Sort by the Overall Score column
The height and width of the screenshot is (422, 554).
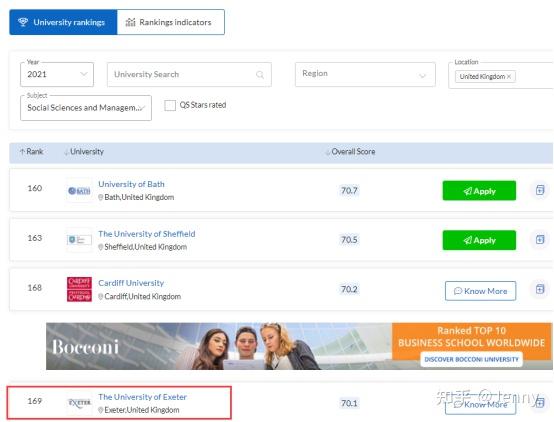point(350,152)
